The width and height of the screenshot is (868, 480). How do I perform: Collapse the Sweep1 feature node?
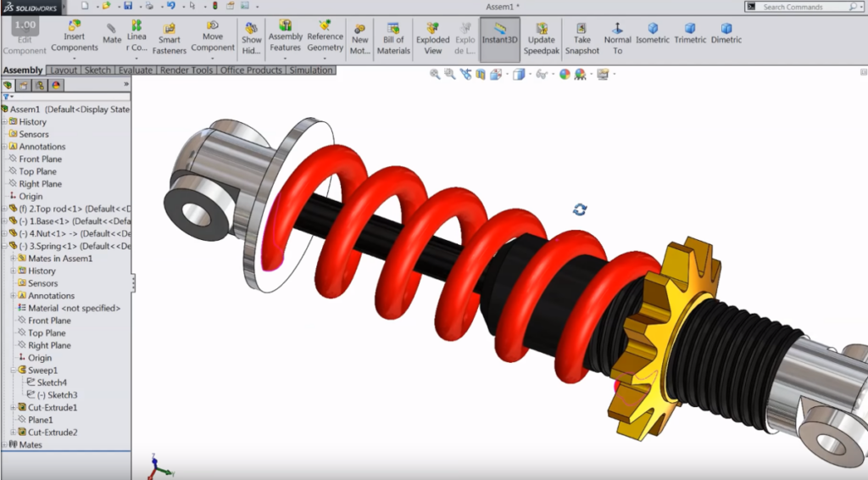pos(14,371)
